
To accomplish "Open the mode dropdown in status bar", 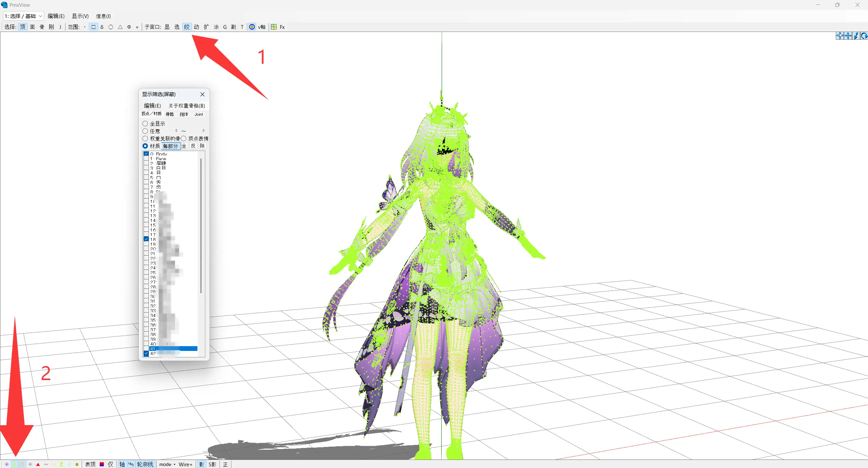I will pos(167,464).
